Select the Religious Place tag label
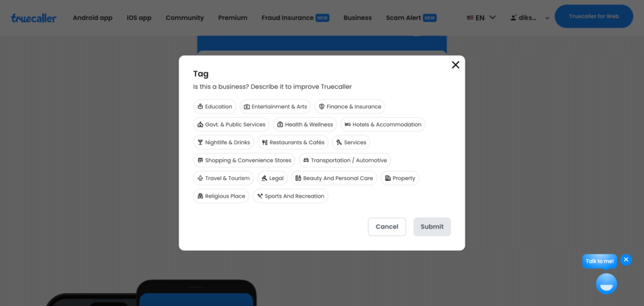644x306 pixels. click(225, 196)
